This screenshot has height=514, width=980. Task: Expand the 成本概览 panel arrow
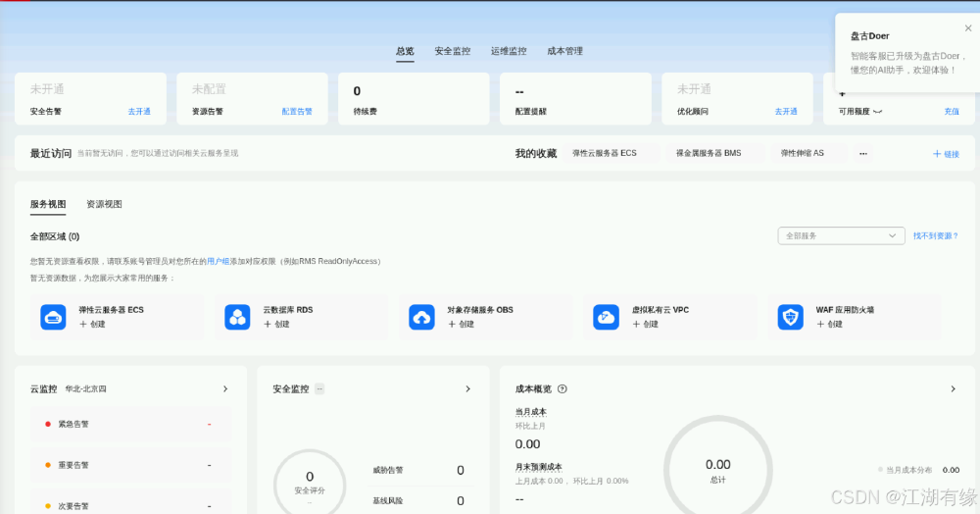pyautogui.click(x=954, y=389)
